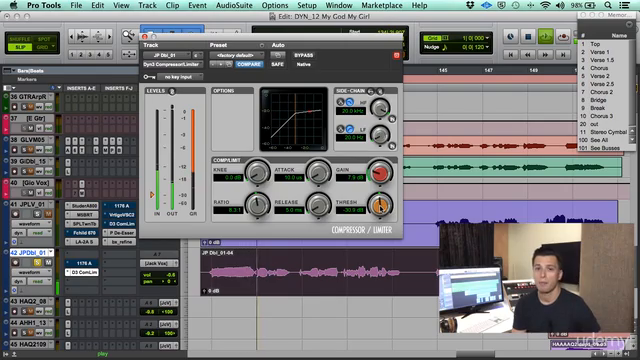Click the red target button in plugin header
The image size is (640, 360).
[396, 56]
